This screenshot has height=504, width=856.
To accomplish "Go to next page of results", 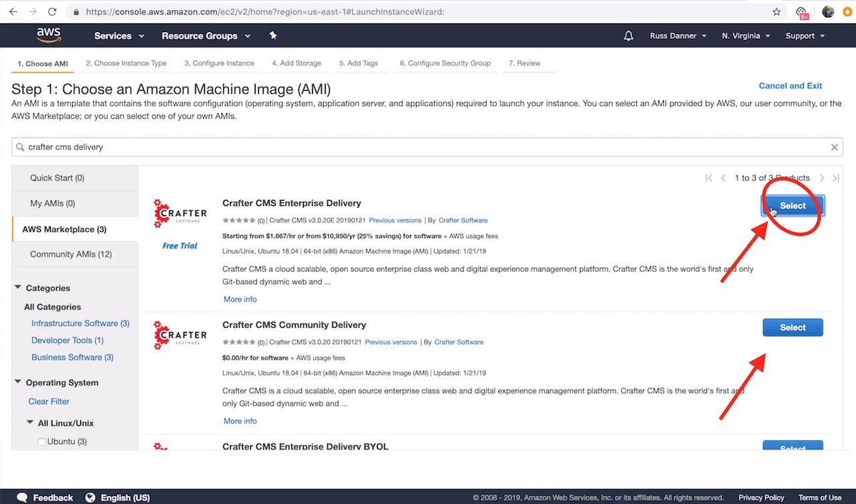I will 823,178.
